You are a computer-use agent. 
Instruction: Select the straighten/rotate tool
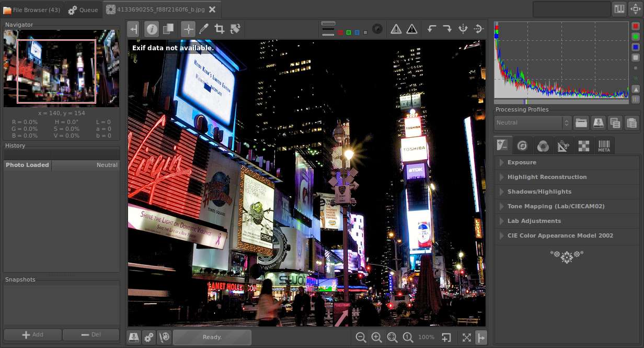click(x=235, y=29)
